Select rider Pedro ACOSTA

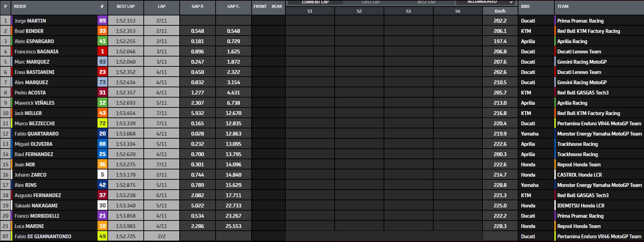[x=30, y=93]
